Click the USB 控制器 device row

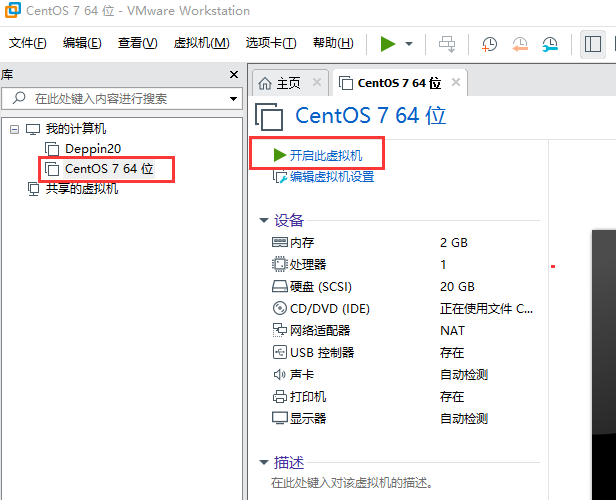click(405, 353)
